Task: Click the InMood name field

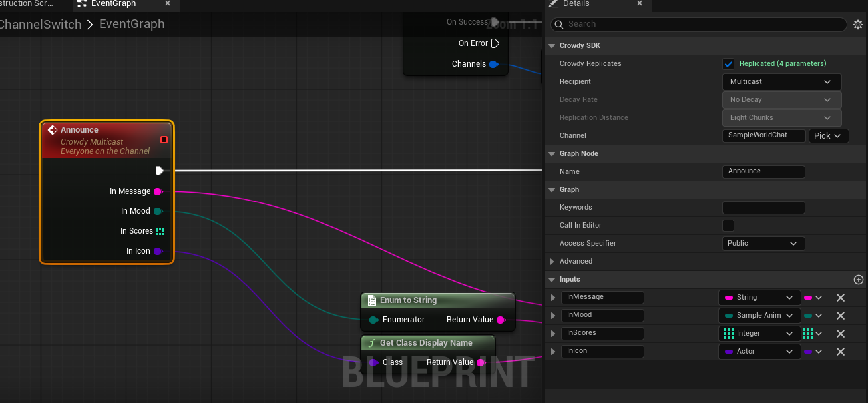Action: 602,316
